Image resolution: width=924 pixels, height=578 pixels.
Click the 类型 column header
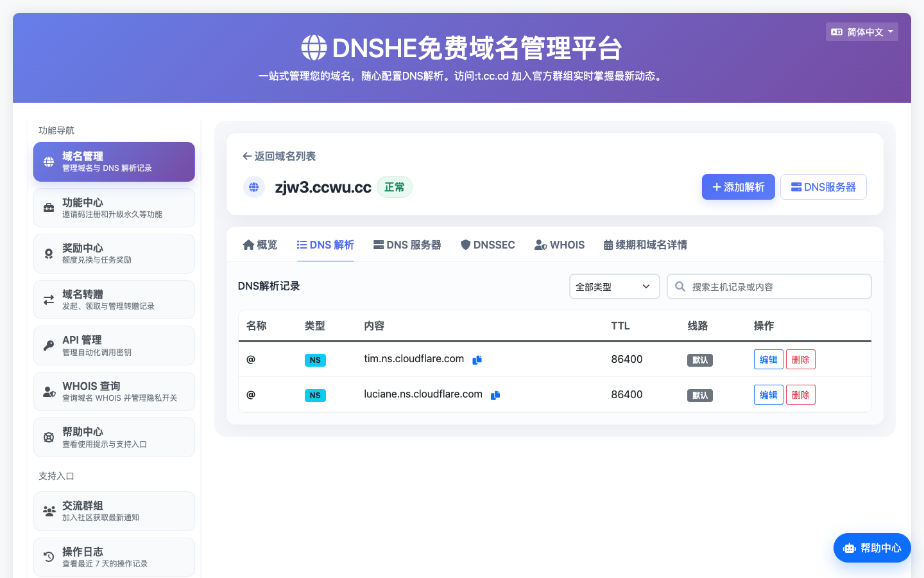(x=315, y=326)
